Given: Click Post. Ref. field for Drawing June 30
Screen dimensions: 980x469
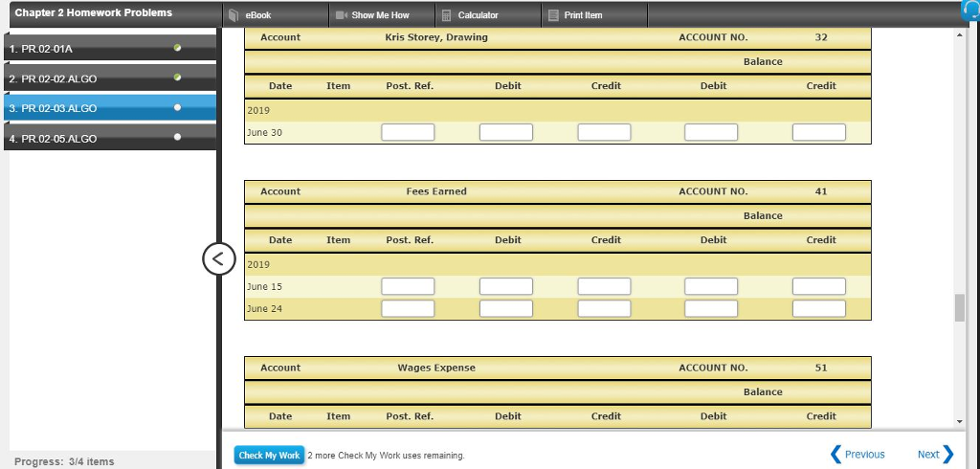Looking at the screenshot, I should tap(408, 132).
